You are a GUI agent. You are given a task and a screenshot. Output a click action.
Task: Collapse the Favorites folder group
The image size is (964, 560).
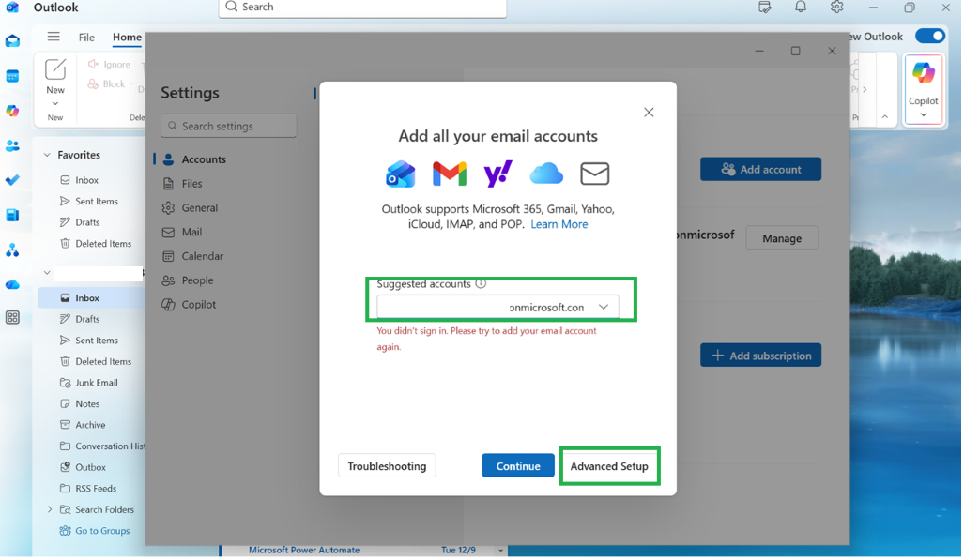click(47, 155)
